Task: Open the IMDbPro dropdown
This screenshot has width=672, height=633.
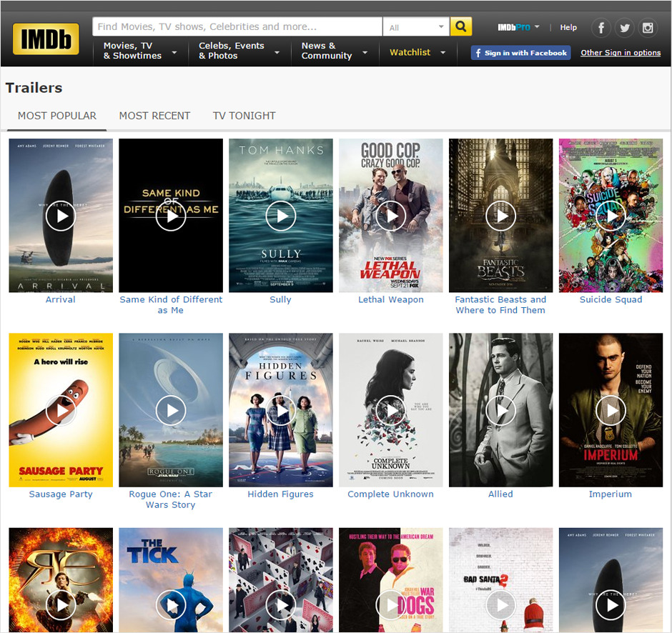Action: click(x=518, y=27)
